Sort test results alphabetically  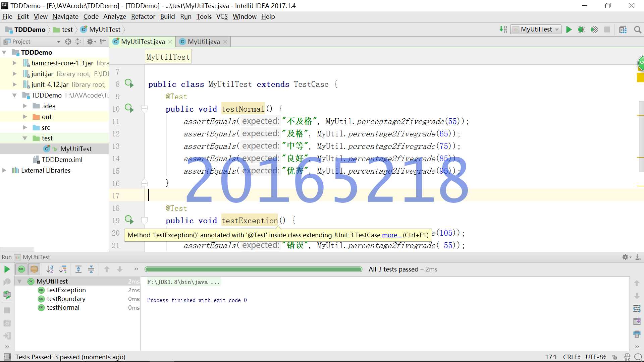[50, 269]
